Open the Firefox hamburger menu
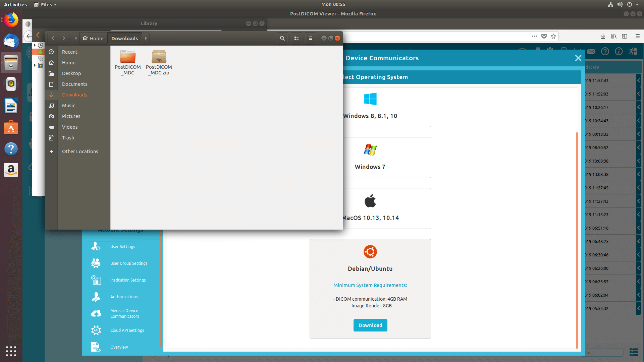This screenshot has height=362, width=644. click(638, 36)
